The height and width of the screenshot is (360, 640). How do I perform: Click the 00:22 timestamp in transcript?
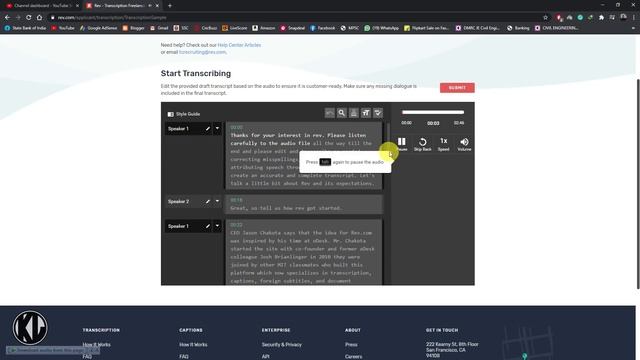236,225
